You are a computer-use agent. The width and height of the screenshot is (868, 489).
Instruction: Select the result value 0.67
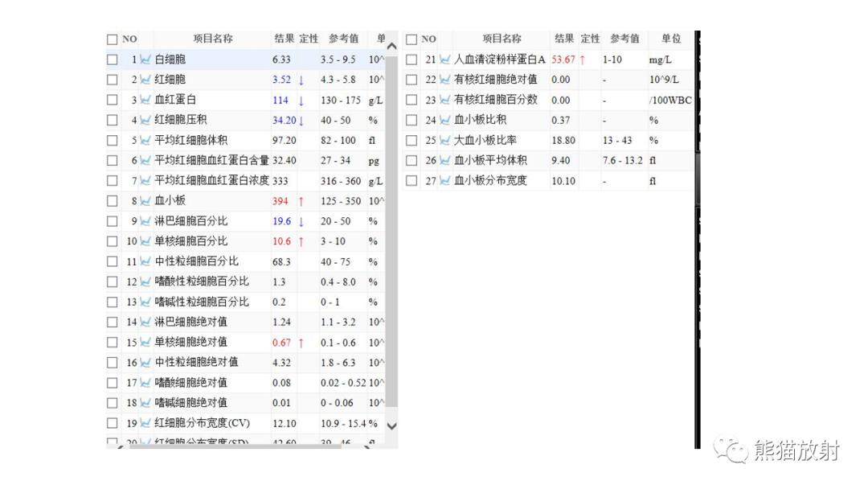pyautogui.click(x=281, y=343)
